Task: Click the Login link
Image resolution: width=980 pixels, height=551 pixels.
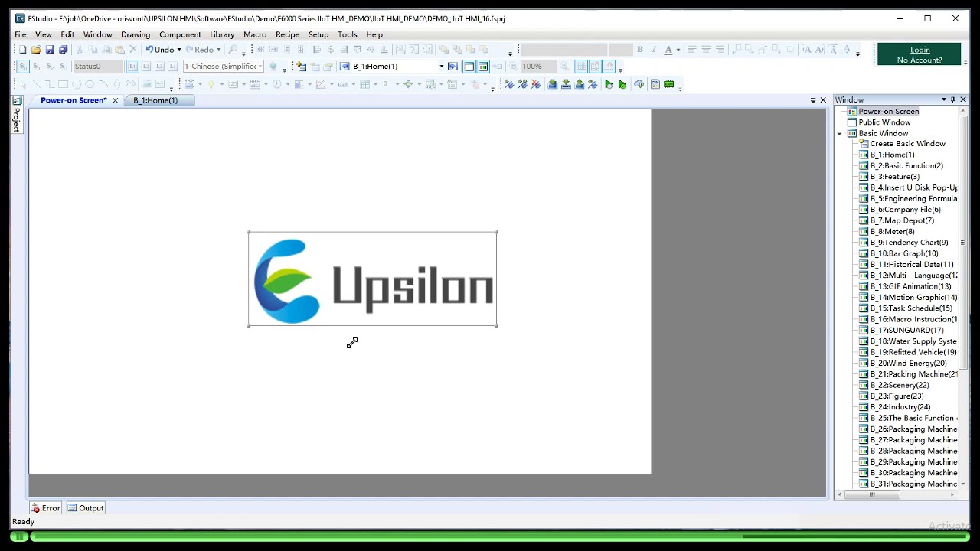Action: 920,50
